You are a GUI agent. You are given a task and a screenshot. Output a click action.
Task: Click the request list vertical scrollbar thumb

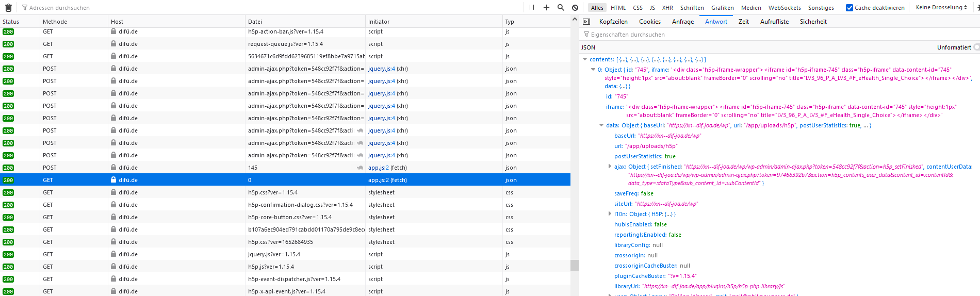[x=575, y=265]
